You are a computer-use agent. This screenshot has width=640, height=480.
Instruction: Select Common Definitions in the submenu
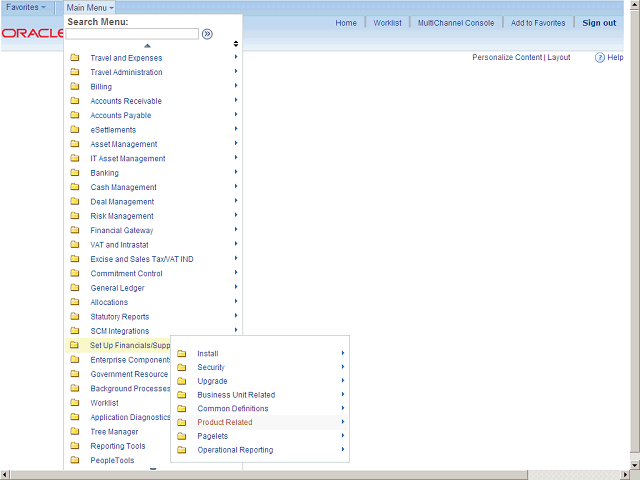[x=232, y=408]
